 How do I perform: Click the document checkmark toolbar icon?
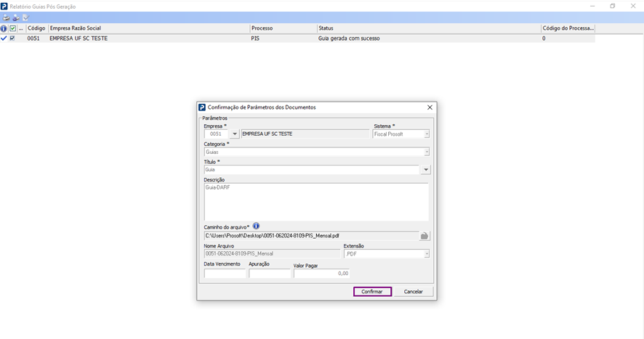[26, 17]
